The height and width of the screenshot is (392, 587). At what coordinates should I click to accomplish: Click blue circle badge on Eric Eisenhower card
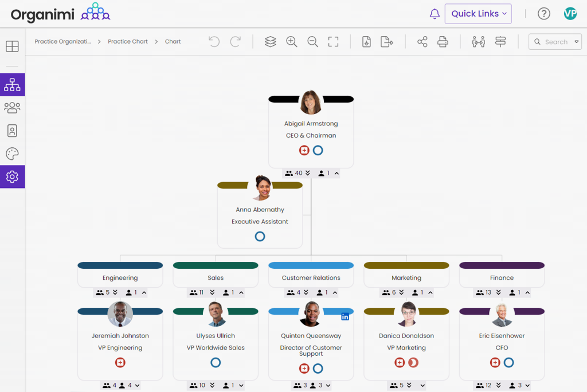point(509,362)
